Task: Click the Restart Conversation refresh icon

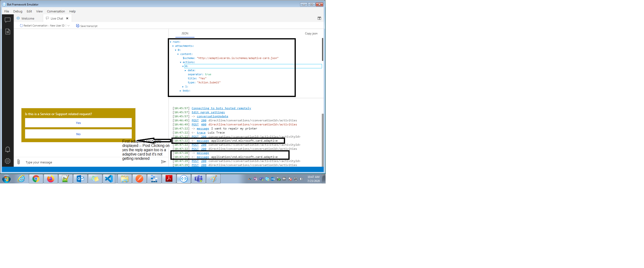Action: (x=21, y=25)
